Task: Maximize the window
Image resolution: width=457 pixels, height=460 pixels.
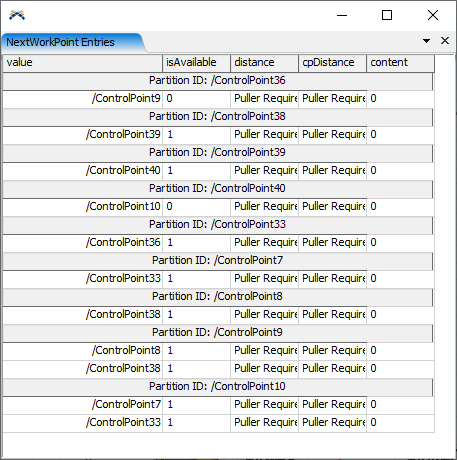Action: click(x=387, y=15)
